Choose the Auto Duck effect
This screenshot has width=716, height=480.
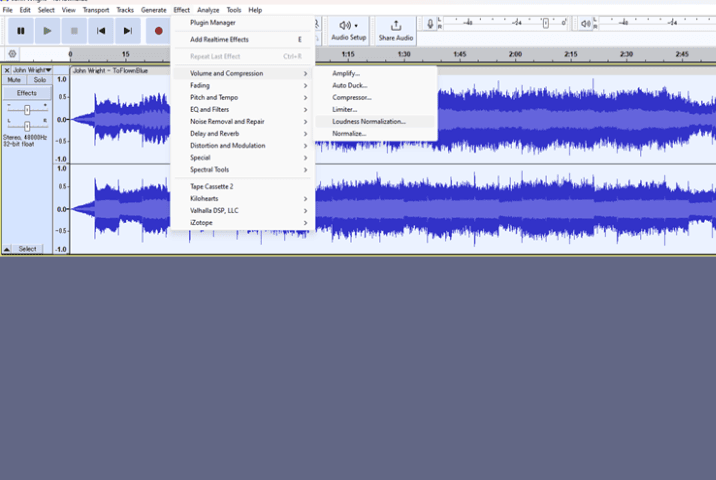[375, 85]
